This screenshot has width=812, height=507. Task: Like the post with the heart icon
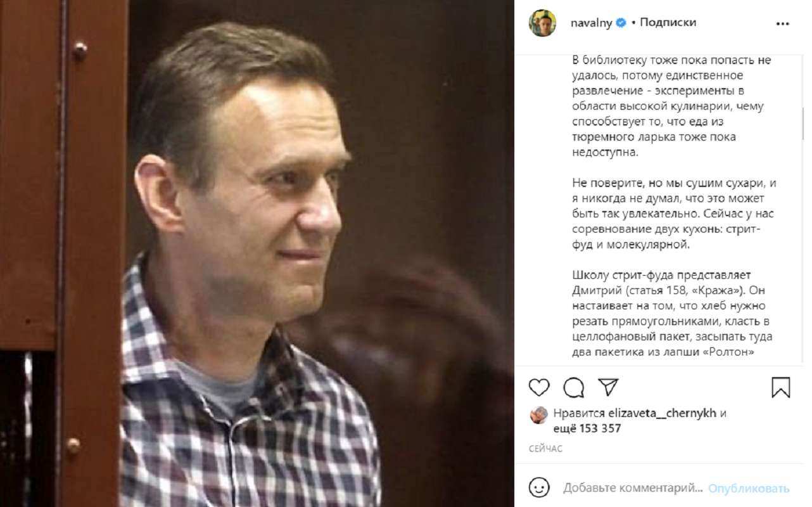click(539, 387)
